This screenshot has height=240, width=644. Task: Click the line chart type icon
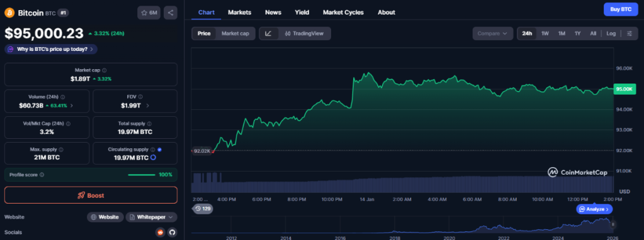tap(268, 33)
